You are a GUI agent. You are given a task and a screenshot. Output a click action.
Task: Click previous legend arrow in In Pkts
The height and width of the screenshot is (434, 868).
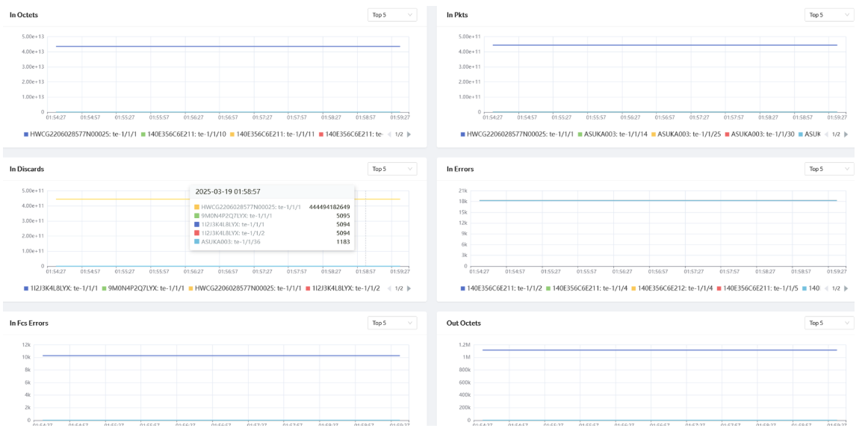click(x=825, y=134)
